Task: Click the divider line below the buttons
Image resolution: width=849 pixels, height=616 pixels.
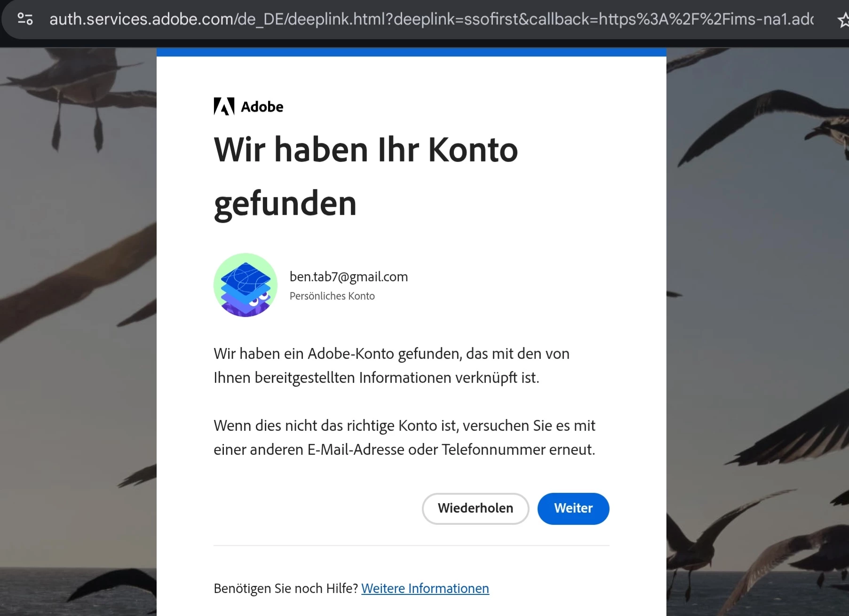Action: pyautogui.click(x=411, y=545)
